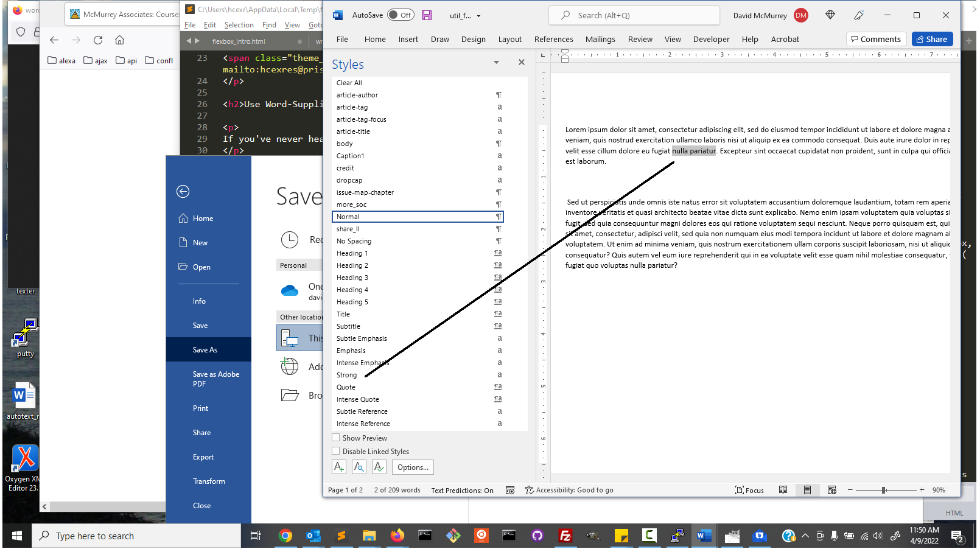Click the tab selector at ruler corner
This screenshot has width=980, height=549.
point(543,55)
